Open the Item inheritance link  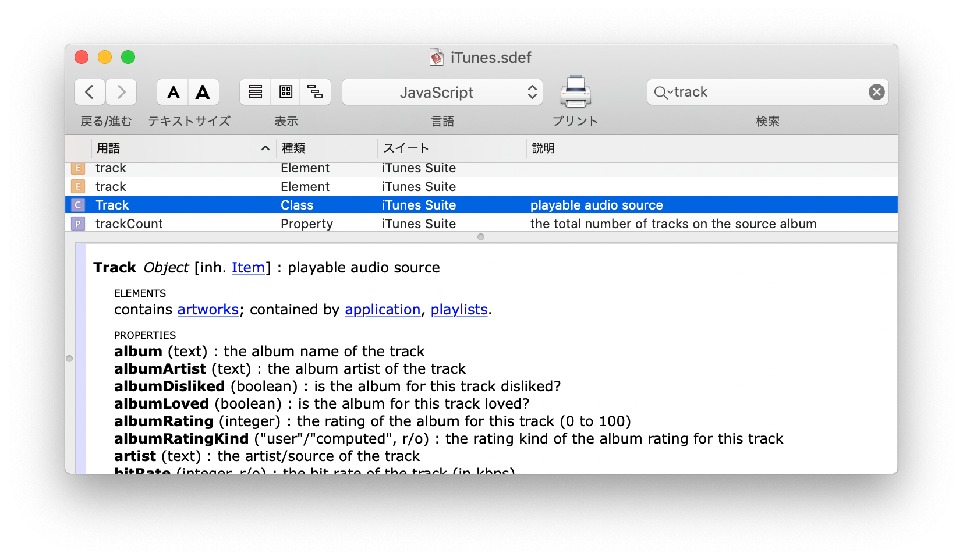tap(248, 268)
